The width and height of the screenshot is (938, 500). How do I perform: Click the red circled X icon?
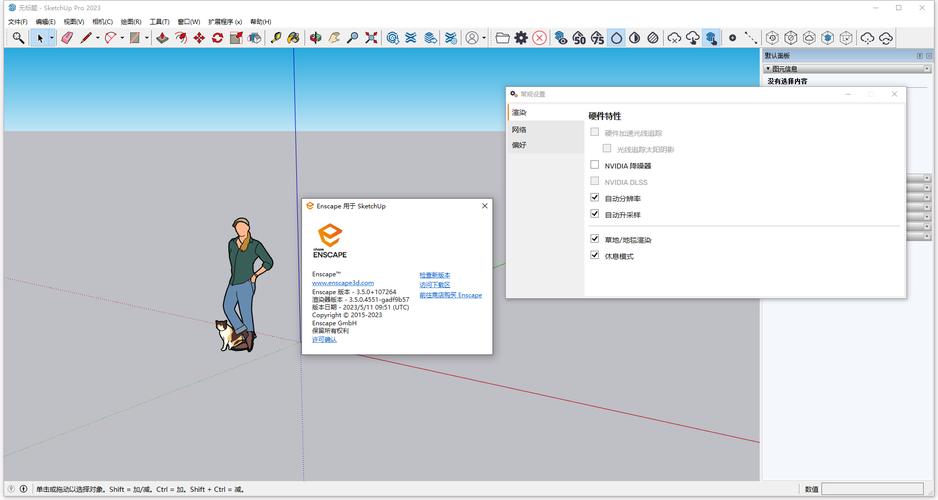540,38
